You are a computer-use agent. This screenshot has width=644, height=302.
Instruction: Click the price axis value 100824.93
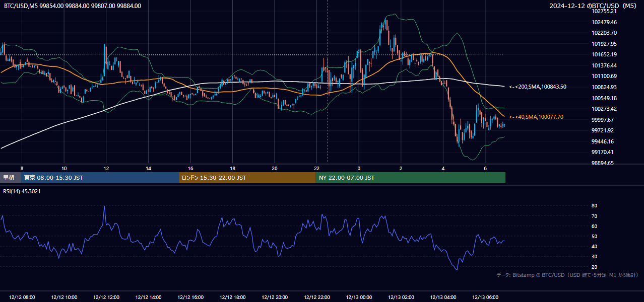pyautogui.click(x=604, y=87)
